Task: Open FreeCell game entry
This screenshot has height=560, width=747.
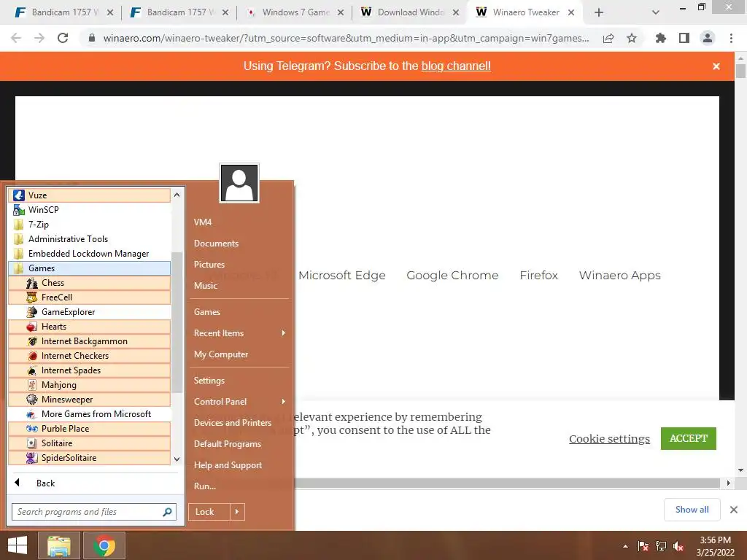Action: point(89,297)
